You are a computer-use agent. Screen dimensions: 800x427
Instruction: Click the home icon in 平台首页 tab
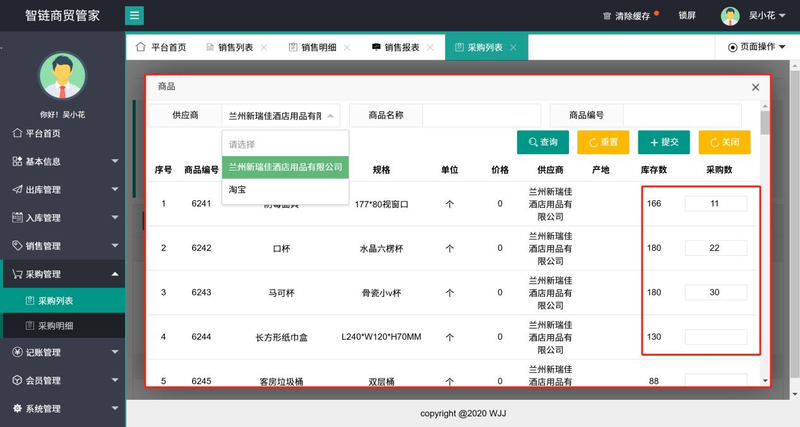pos(141,47)
